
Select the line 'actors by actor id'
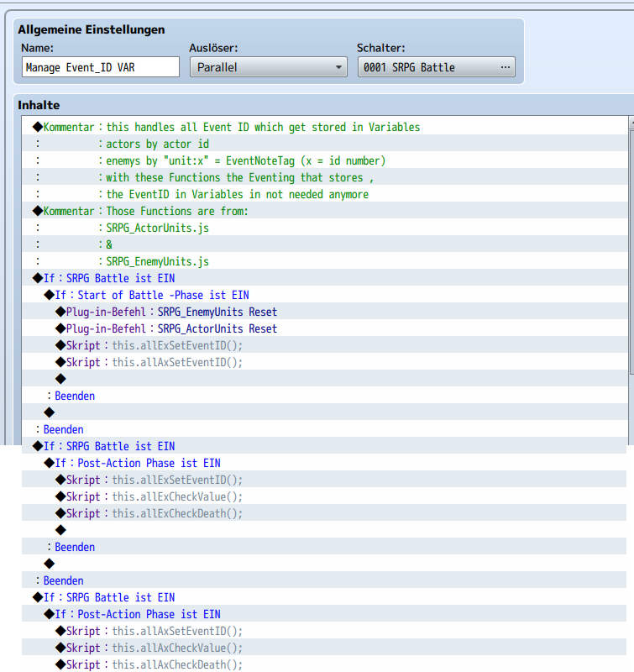325,144
